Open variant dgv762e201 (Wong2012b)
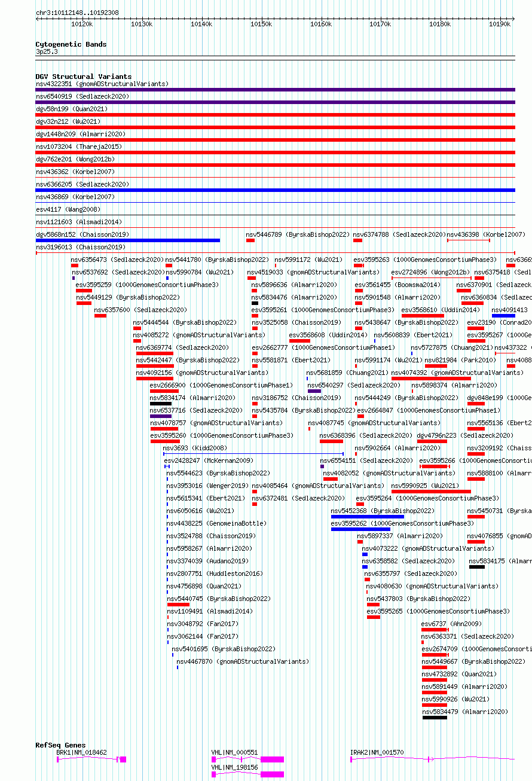The width and height of the screenshot is (532, 781). [75, 160]
